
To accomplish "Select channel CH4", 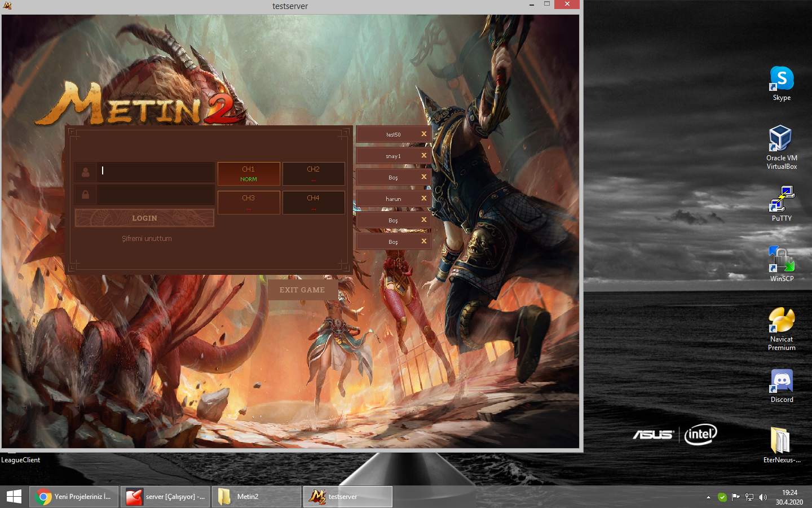I will point(314,203).
